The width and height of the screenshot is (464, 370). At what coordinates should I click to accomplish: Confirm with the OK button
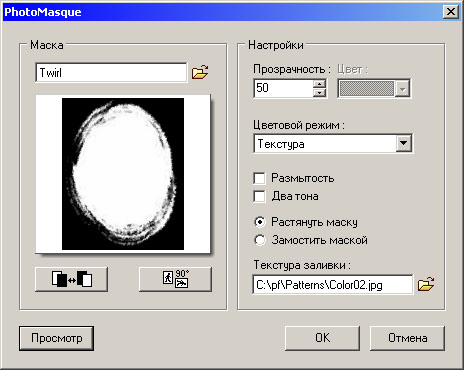[322, 338]
